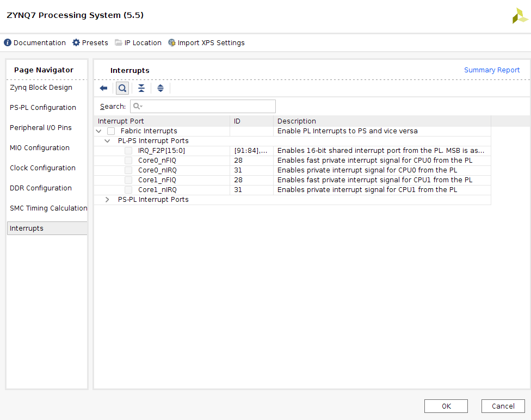Viewport: 531px width, 420px height.
Task: Click the Cancel button
Action: [x=503, y=406]
